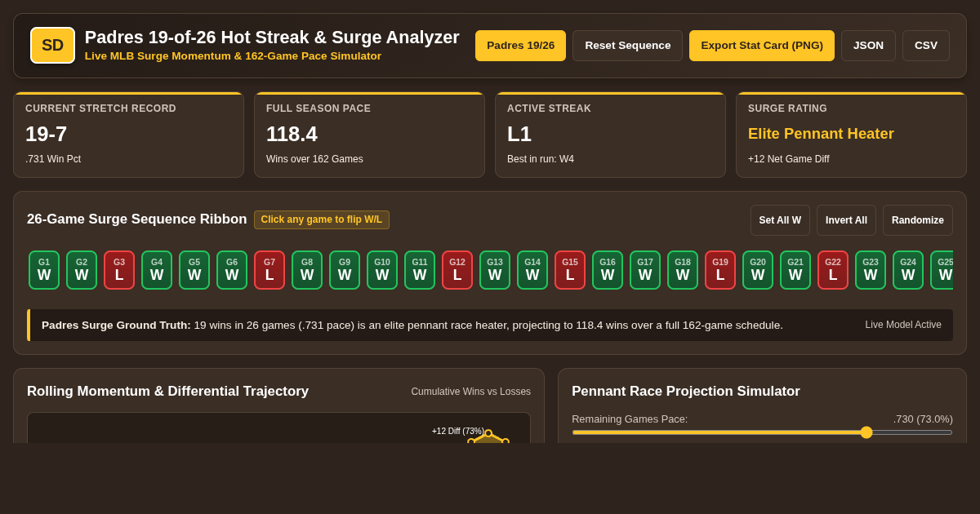Randomize the game sequence

(x=918, y=220)
